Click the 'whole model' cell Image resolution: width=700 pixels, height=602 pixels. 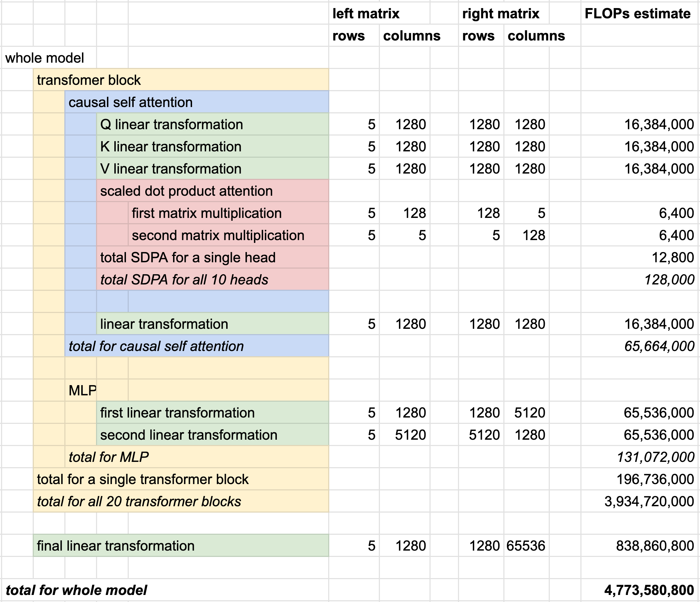tap(45, 58)
